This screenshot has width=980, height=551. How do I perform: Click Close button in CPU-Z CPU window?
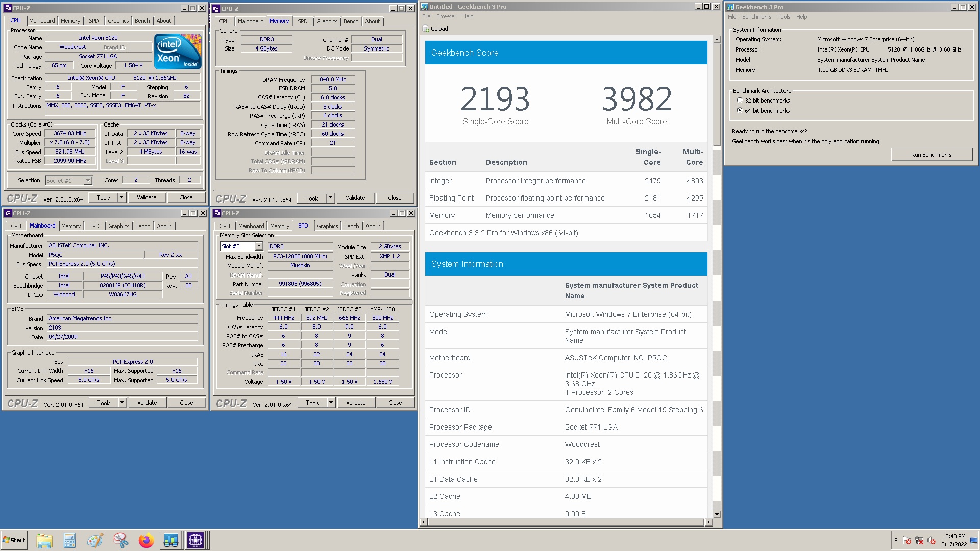186,197
